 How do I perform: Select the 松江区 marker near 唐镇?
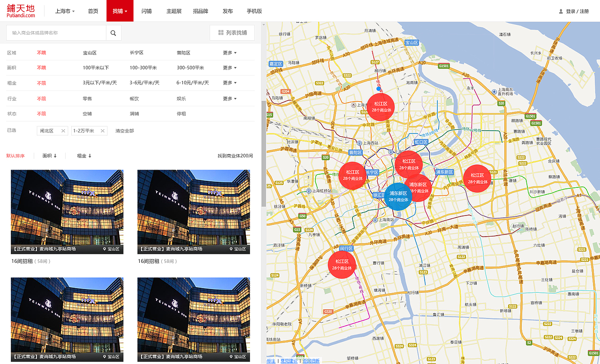tap(477, 178)
